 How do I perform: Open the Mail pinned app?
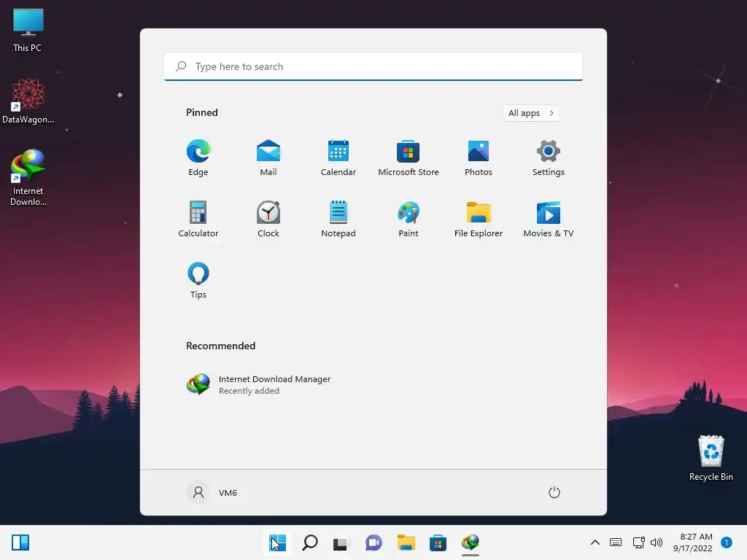click(x=268, y=158)
